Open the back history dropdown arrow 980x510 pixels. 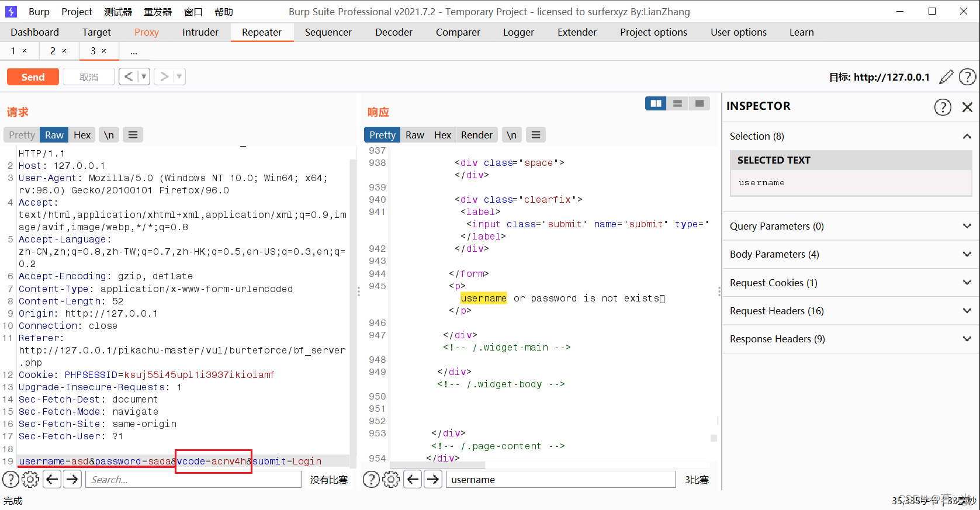[144, 77]
